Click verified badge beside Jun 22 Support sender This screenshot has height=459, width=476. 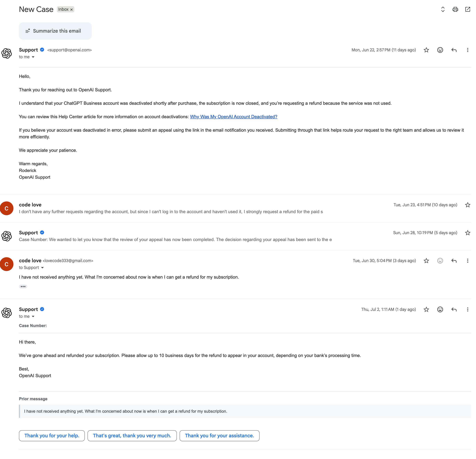click(42, 50)
